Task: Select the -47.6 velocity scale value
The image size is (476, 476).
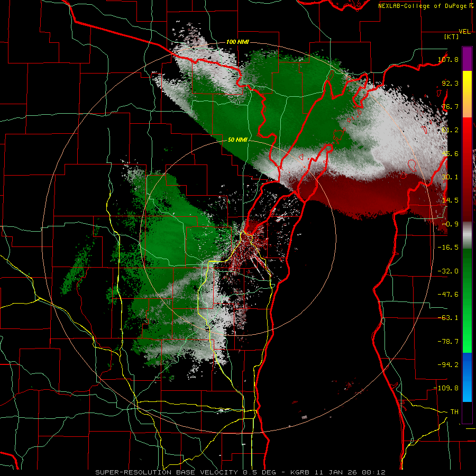Action: click(x=448, y=294)
